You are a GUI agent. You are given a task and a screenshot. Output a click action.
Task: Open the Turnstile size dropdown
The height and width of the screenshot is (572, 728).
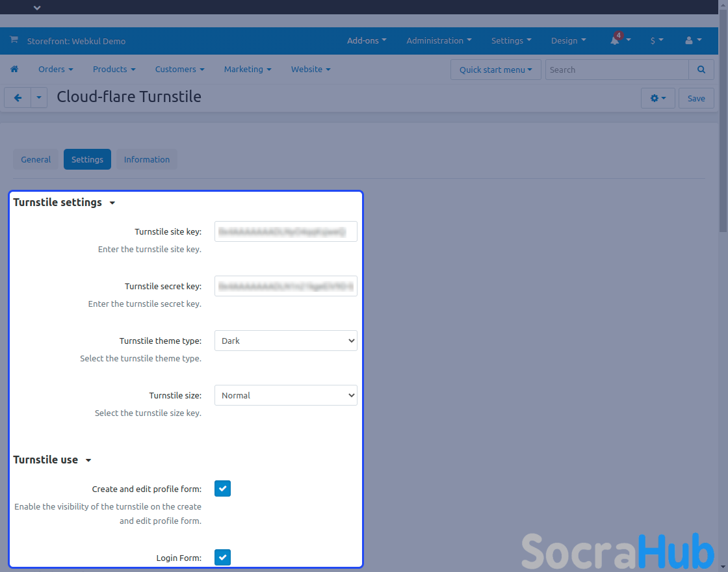click(x=286, y=395)
